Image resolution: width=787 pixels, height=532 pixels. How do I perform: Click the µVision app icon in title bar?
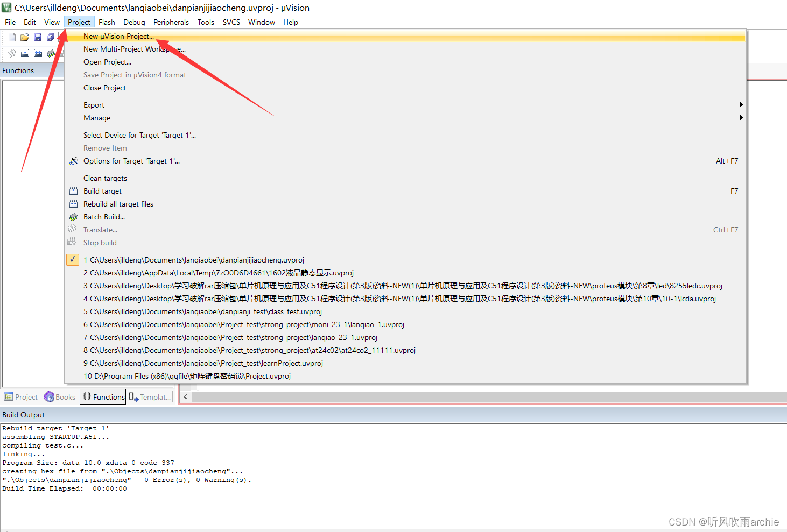click(6, 8)
